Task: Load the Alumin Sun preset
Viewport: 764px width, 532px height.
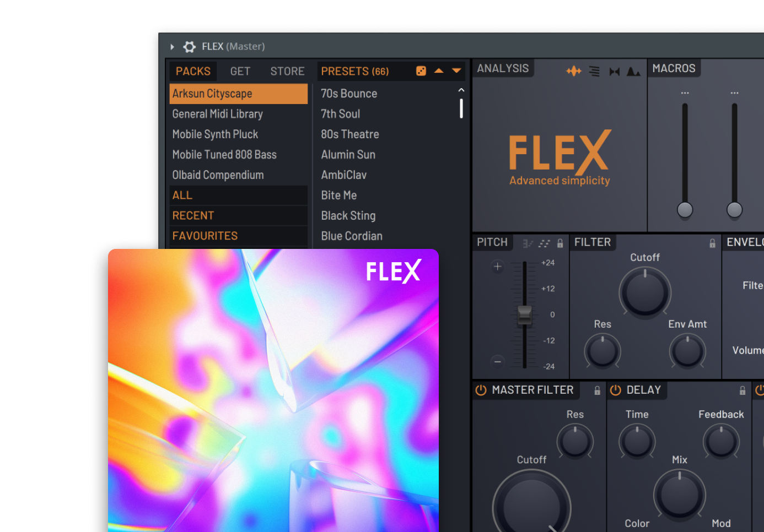Action: [x=348, y=155]
